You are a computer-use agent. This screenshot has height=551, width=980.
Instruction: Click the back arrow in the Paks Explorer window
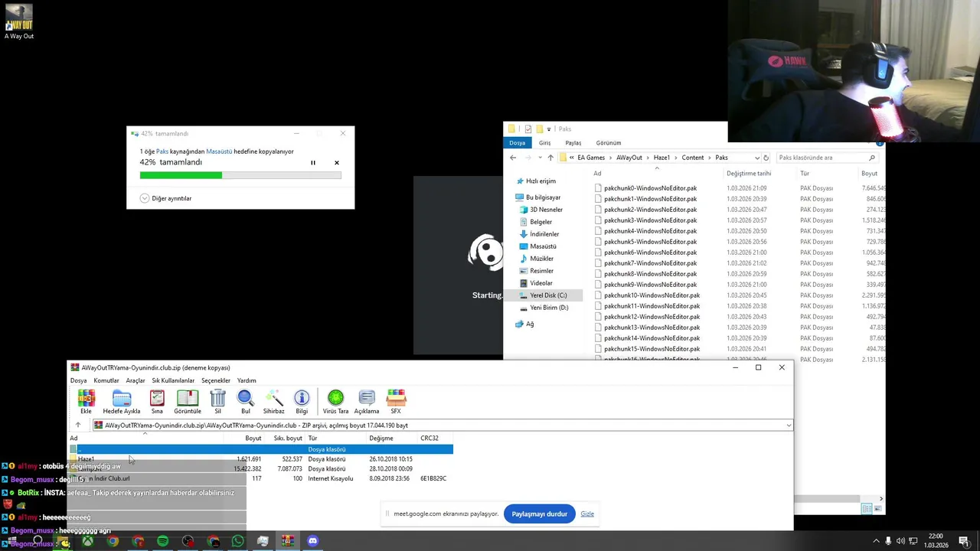tap(513, 158)
